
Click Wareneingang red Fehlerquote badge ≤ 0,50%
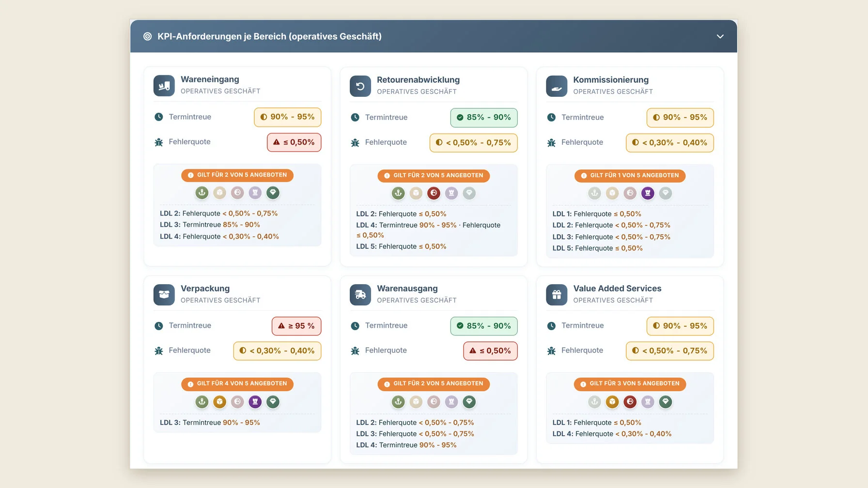click(x=294, y=142)
